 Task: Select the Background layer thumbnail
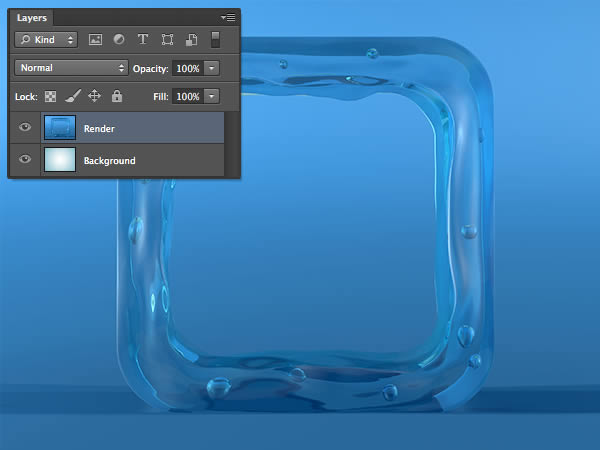[60, 159]
